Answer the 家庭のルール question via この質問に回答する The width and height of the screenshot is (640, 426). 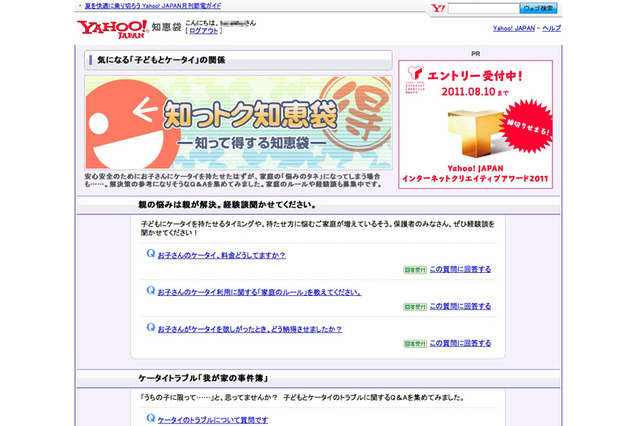pyautogui.click(x=460, y=306)
